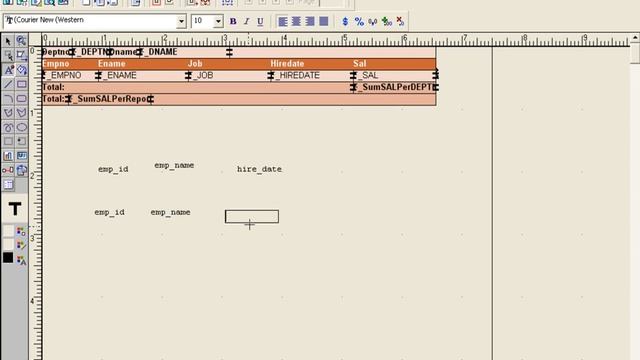Toggle underline formatting
This screenshot has width=640, height=360.
[x=260, y=21]
